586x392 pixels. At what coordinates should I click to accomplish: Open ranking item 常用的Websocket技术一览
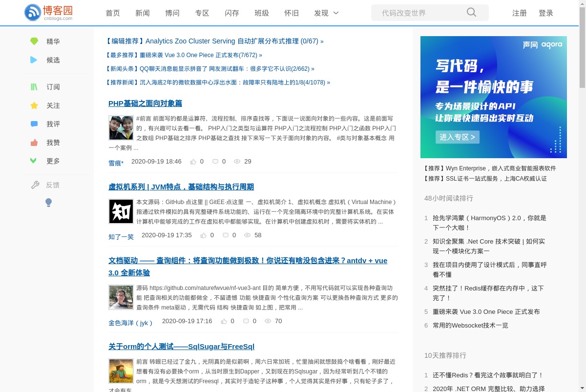tap(470, 325)
